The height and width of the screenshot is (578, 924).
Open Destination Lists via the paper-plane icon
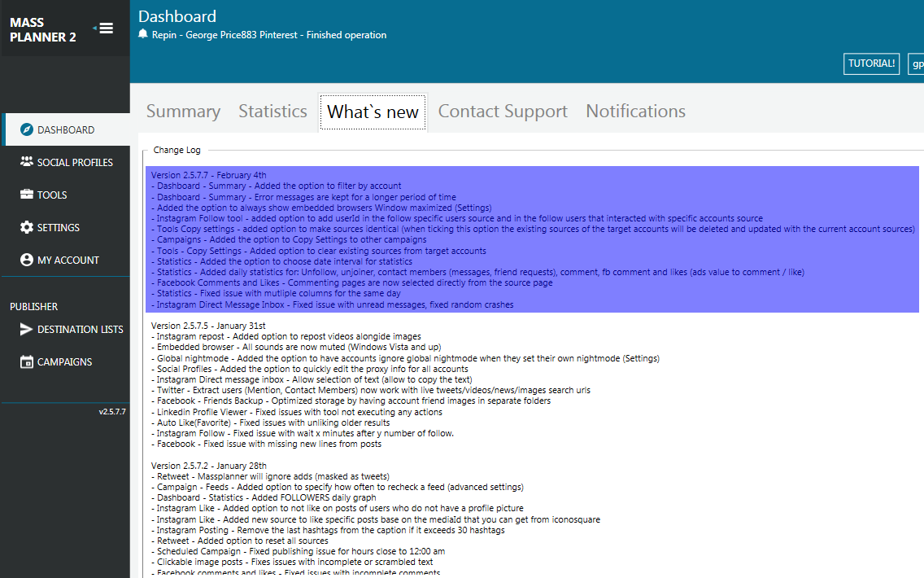(x=26, y=329)
